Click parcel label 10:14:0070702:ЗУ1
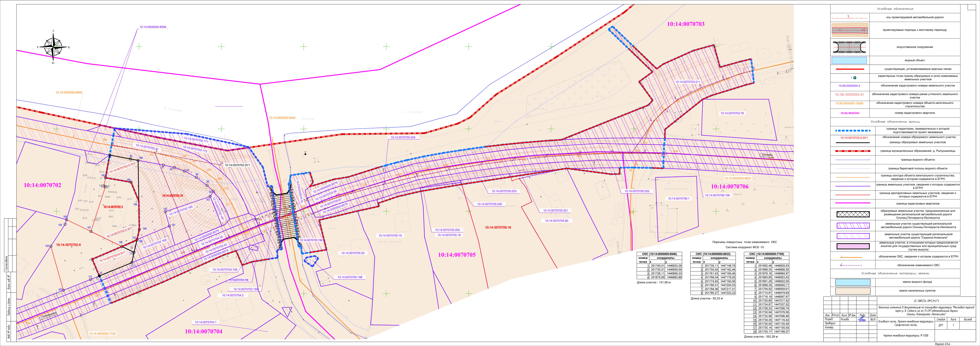Viewport: 980px width, 346px height. coord(237,166)
